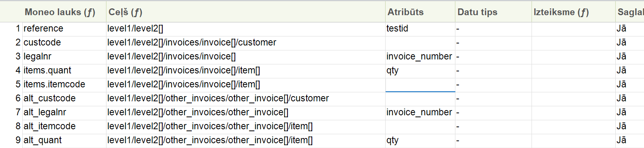Select the Datu tips column header
The image size is (644, 148).
493,12
